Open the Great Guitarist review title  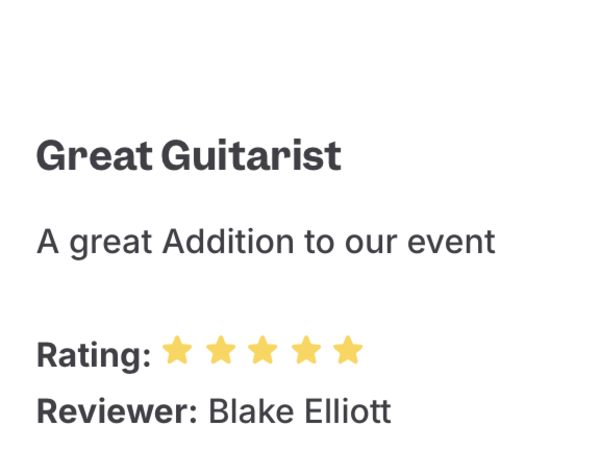pos(189,155)
